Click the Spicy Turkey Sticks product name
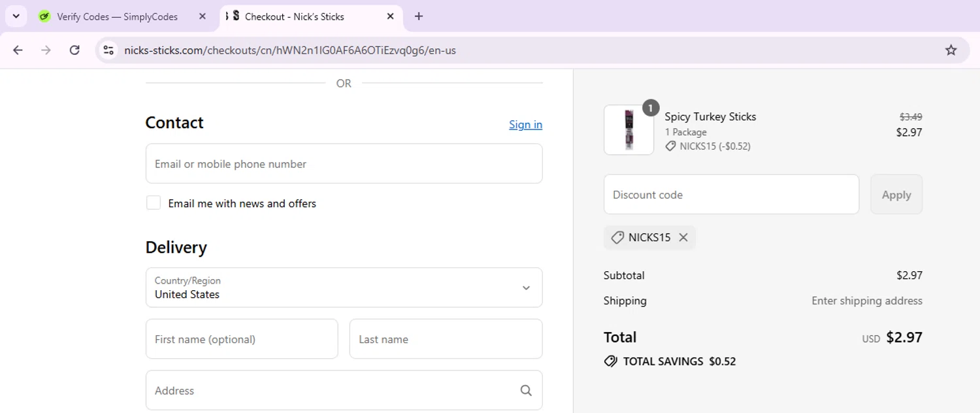The height and width of the screenshot is (413, 980). [x=710, y=116]
